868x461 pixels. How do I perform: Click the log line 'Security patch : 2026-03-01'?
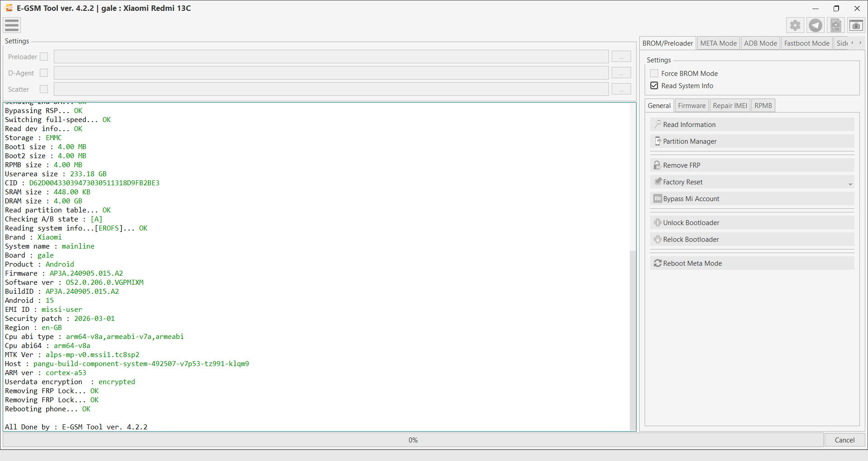60,318
